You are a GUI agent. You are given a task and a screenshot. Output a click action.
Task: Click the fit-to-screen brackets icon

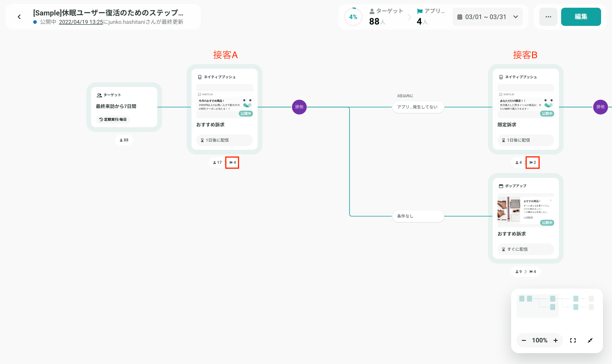pos(573,340)
